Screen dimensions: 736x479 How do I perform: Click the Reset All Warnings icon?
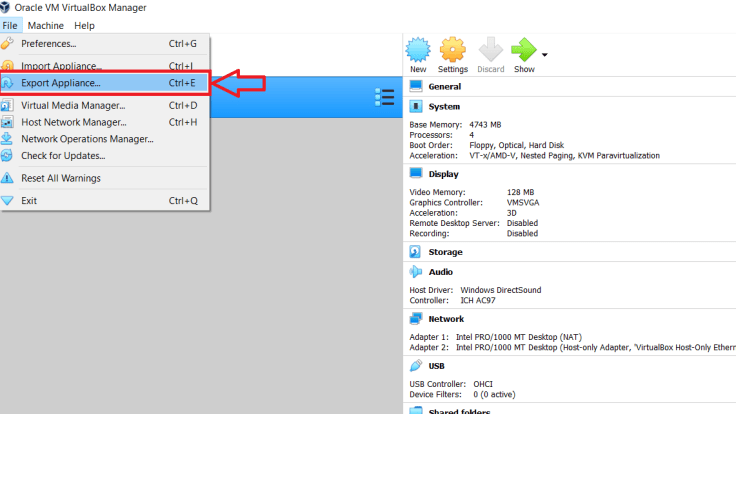tap(8, 178)
